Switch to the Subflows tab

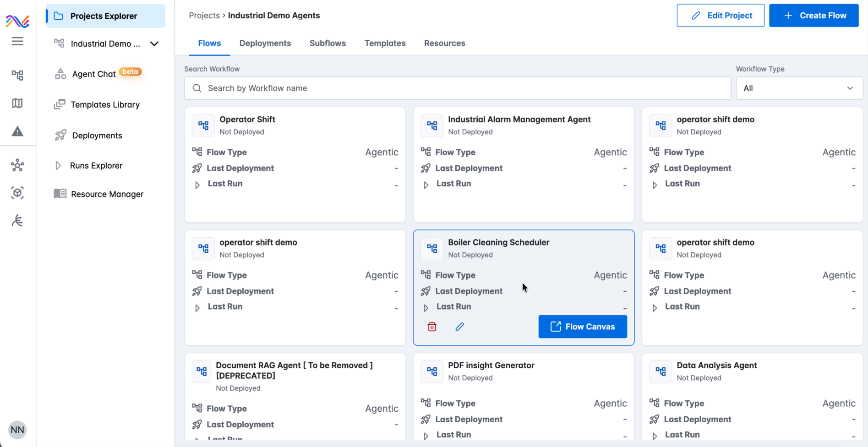(x=328, y=43)
